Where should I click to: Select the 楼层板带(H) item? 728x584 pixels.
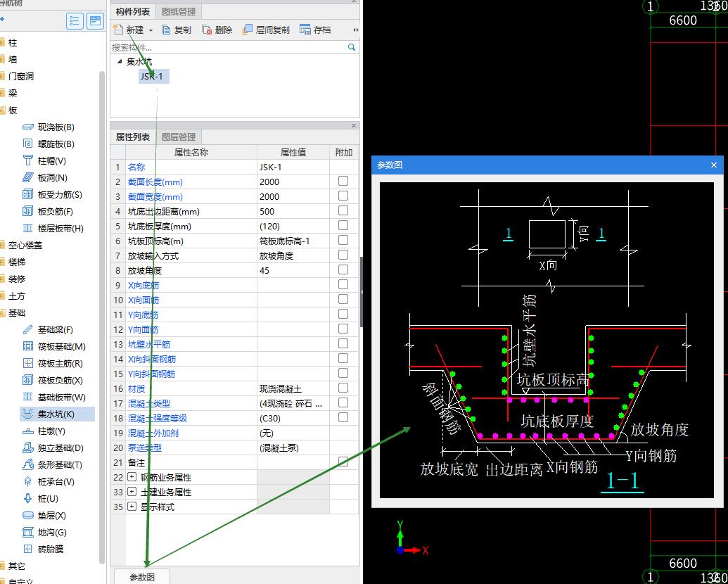point(53,229)
